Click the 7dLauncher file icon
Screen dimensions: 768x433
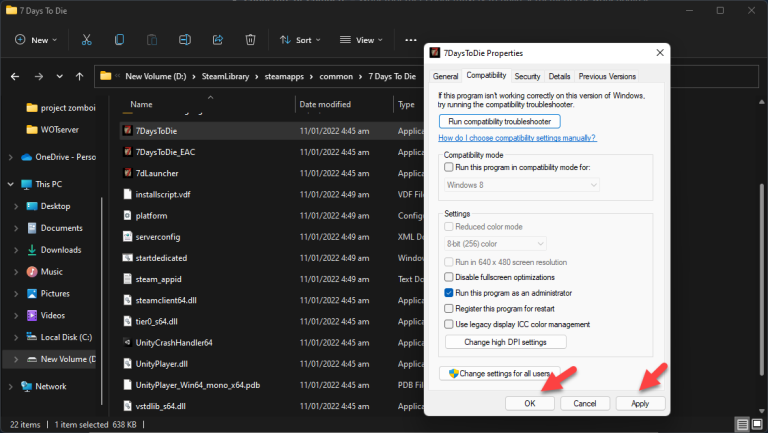[127, 173]
